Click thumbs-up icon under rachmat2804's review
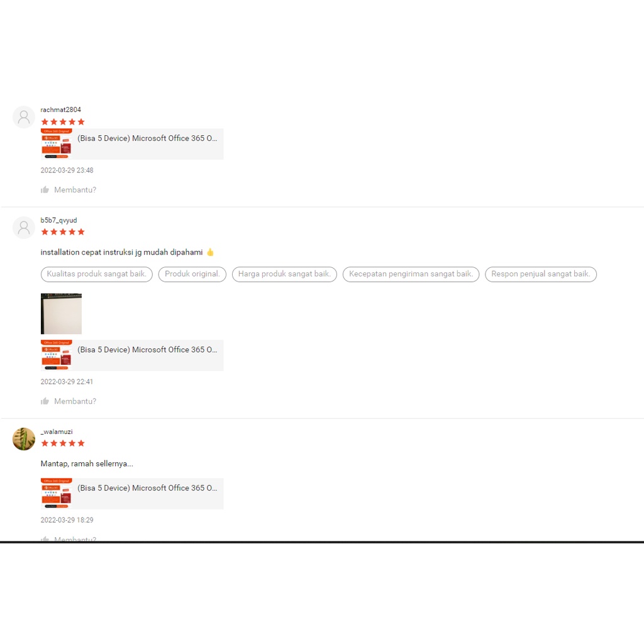 coord(45,190)
